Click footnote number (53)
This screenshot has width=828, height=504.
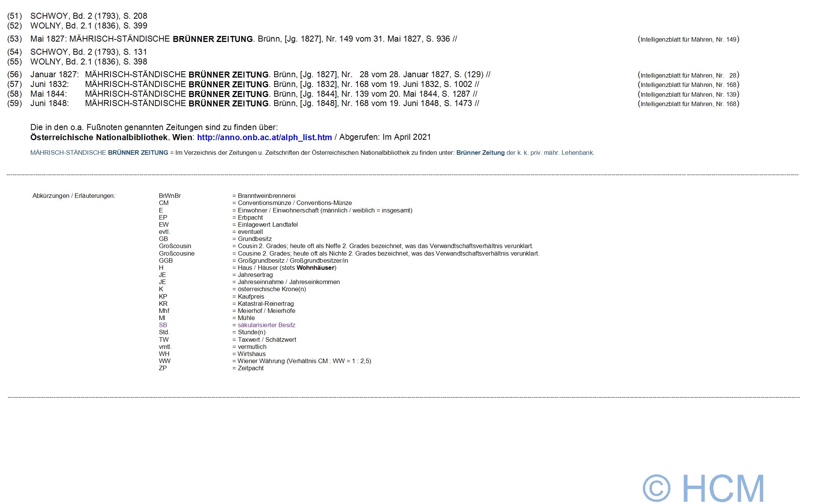[15, 39]
